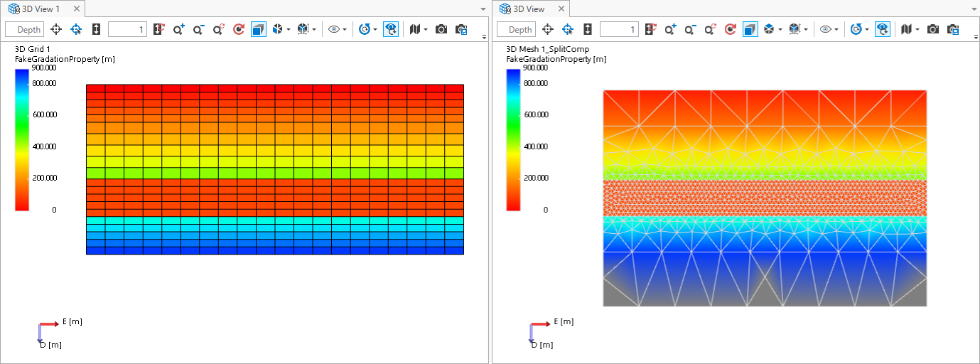Click pick center target icon in right 3D View

[568, 29]
